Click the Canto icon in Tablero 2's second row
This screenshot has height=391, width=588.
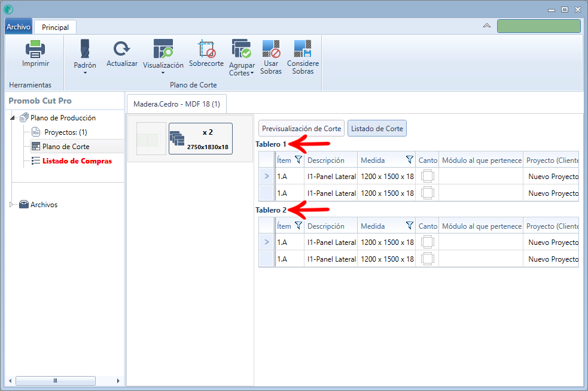(428, 259)
